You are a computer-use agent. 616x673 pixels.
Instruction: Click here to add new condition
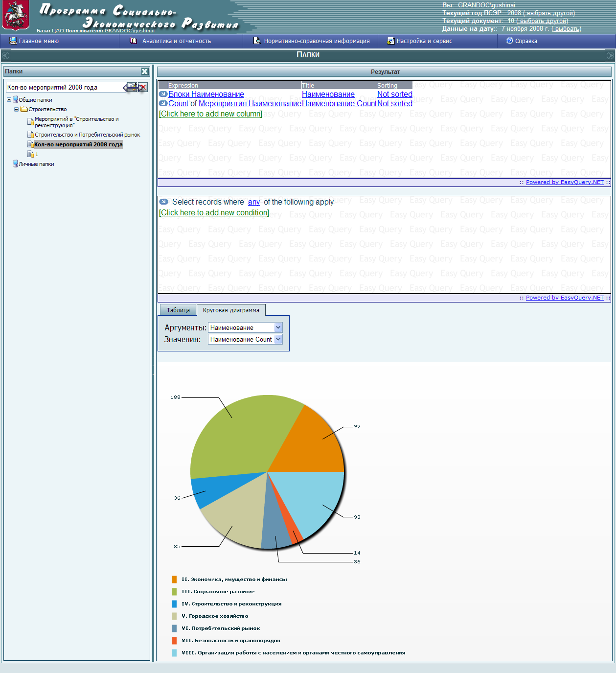[214, 212]
